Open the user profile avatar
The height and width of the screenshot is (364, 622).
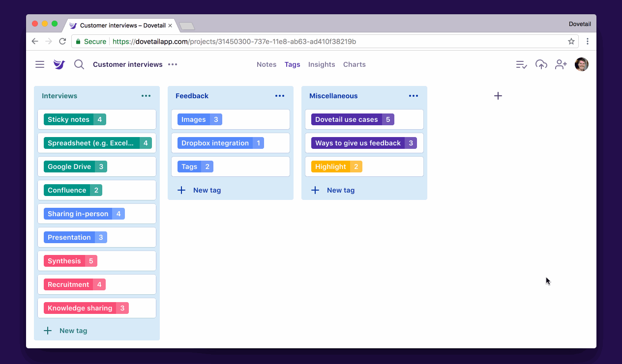pyautogui.click(x=582, y=64)
